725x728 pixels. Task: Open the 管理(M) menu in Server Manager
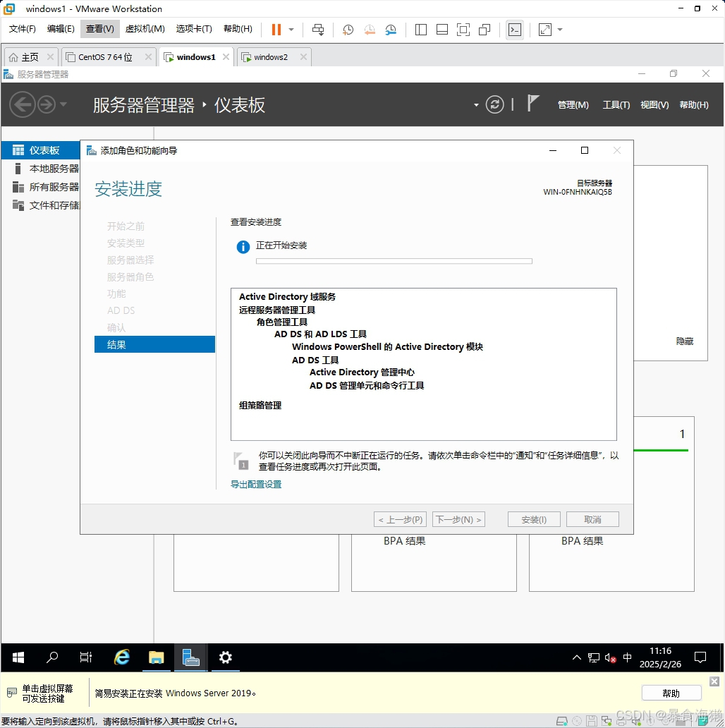point(573,105)
